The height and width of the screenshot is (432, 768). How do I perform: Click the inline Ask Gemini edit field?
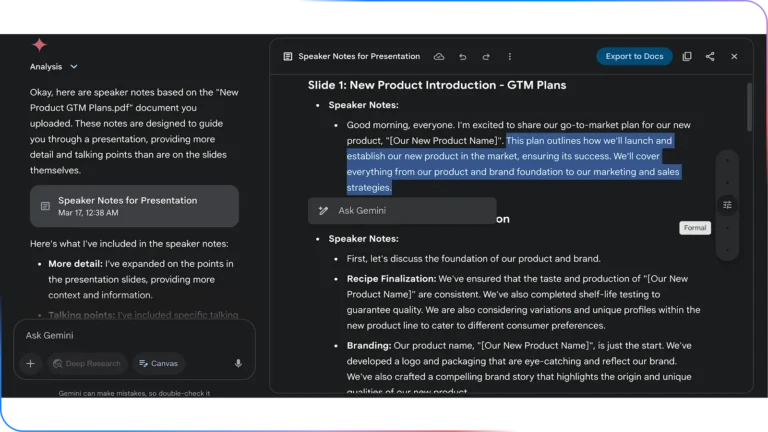402,211
